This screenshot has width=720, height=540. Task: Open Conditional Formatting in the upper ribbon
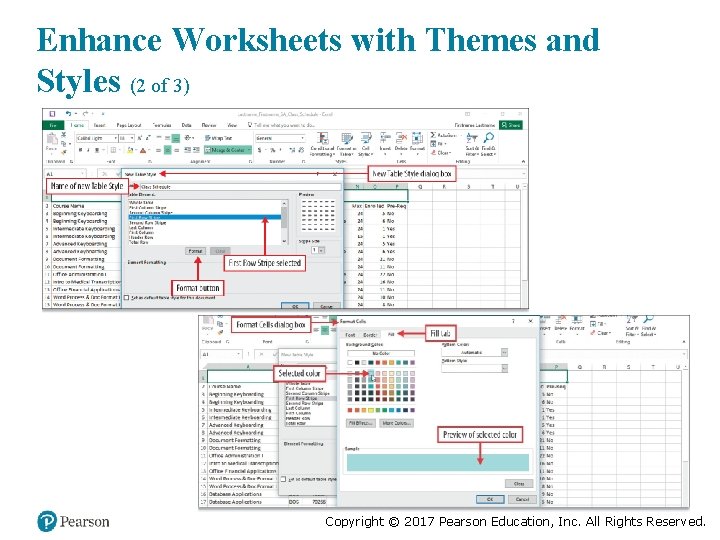tap(322, 144)
